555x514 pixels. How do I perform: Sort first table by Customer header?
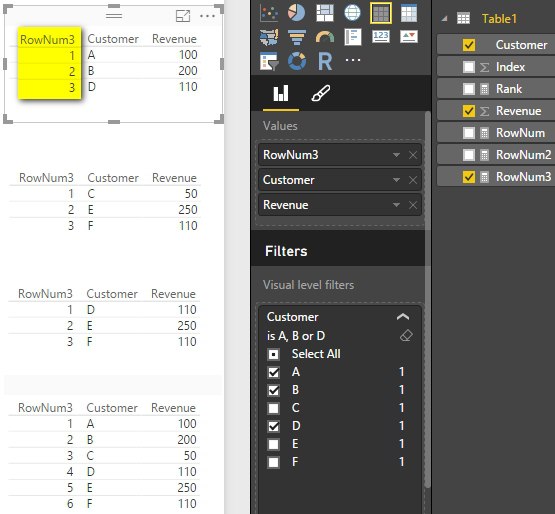pyautogui.click(x=113, y=39)
